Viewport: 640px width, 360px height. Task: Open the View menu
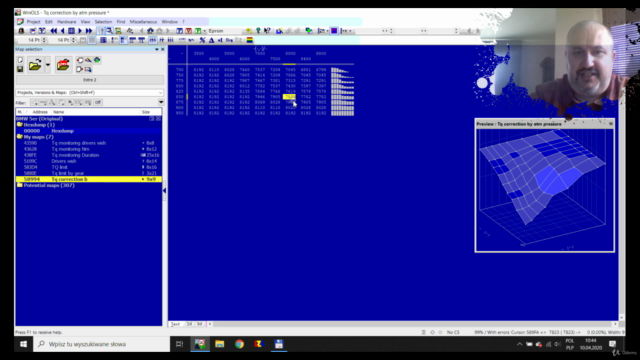tap(85, 22)
